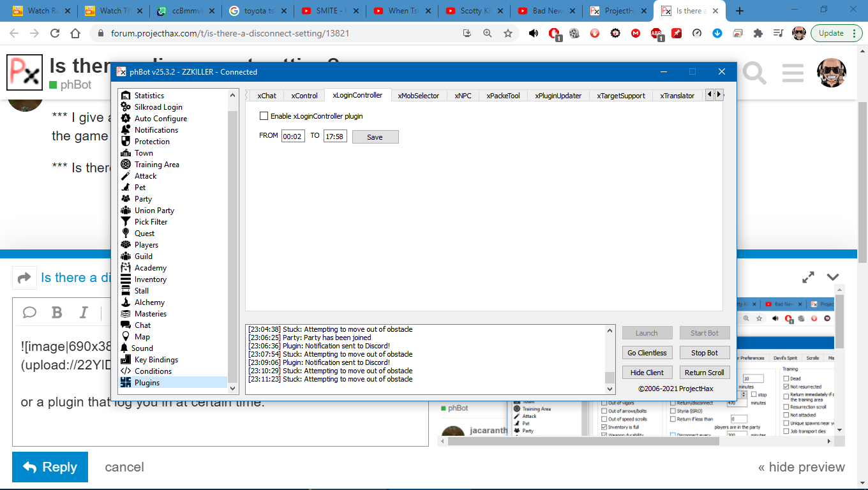Viewport: 868px width, 490px height.
Task: Select the Protection shield icon
Action: coord(126,142)
